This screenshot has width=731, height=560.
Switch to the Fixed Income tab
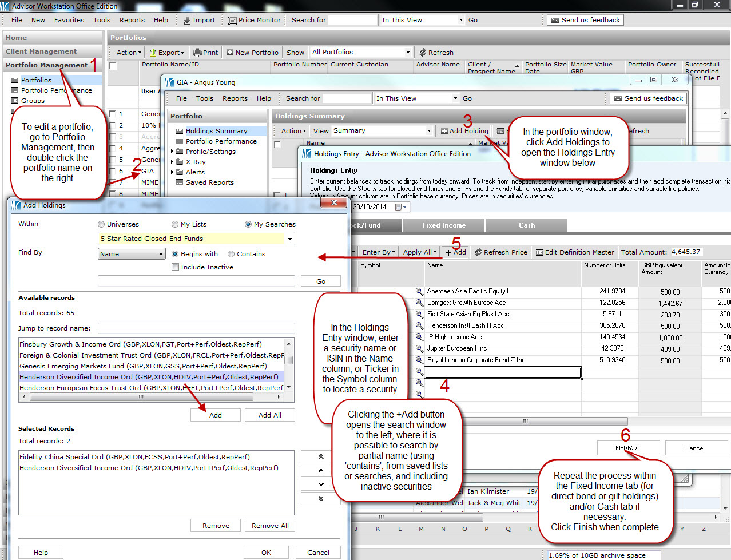444,225
